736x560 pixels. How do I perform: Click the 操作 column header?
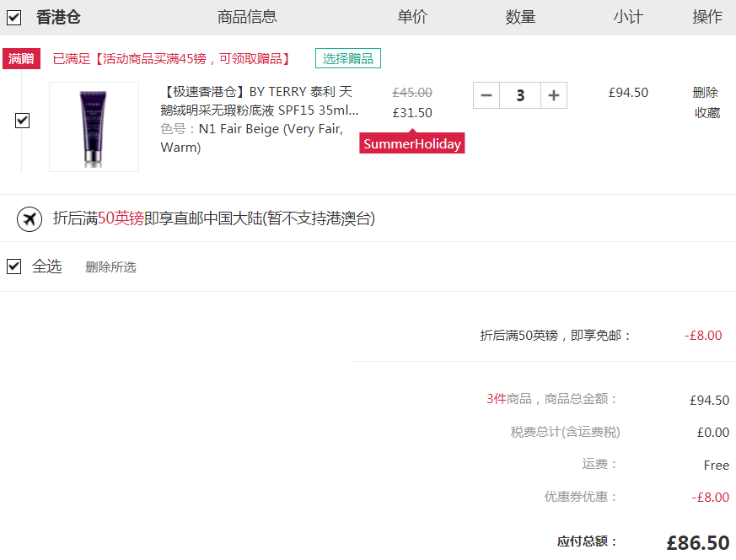point(706,17)
